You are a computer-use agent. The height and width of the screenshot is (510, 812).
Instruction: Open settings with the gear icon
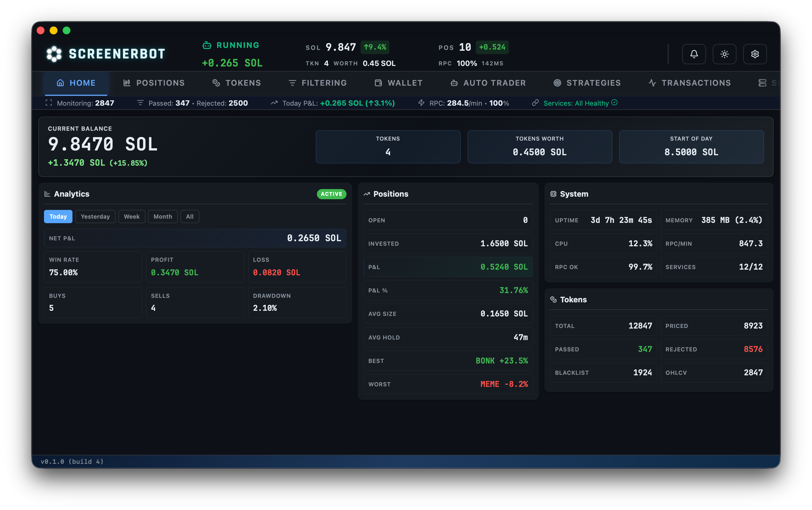click(755, 54)
